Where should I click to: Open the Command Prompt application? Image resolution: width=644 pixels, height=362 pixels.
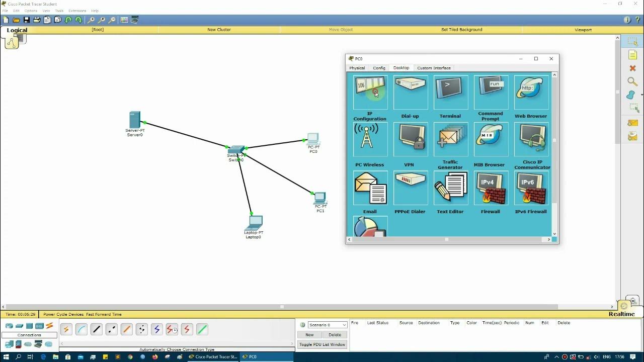click(491, 93)
